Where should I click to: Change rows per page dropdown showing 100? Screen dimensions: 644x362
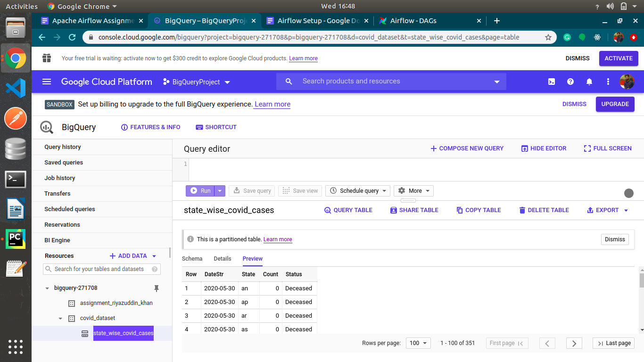[418, 343]
